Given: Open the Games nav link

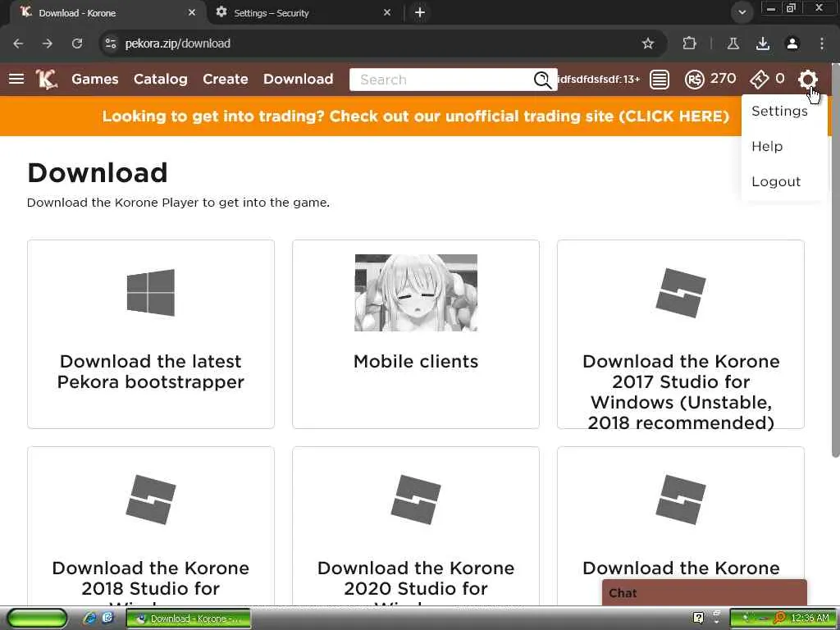Looking at the screenshot, I should coord(95,80).
